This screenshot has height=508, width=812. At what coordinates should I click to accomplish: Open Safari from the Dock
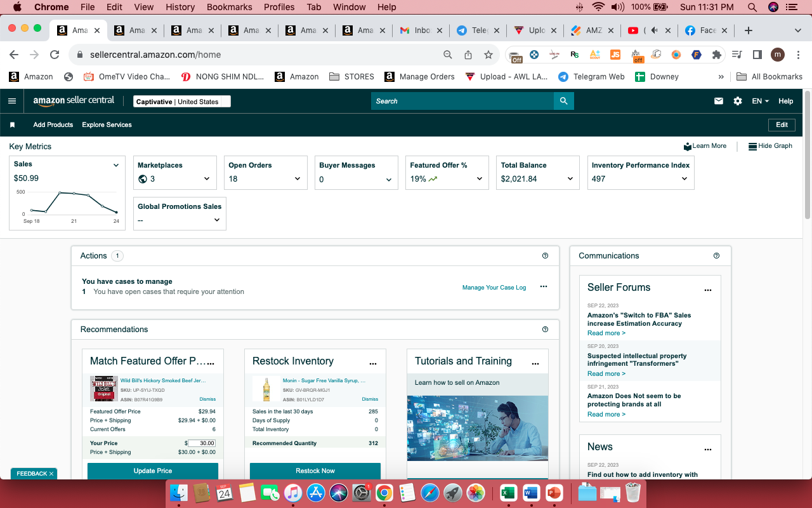(429, 492)
